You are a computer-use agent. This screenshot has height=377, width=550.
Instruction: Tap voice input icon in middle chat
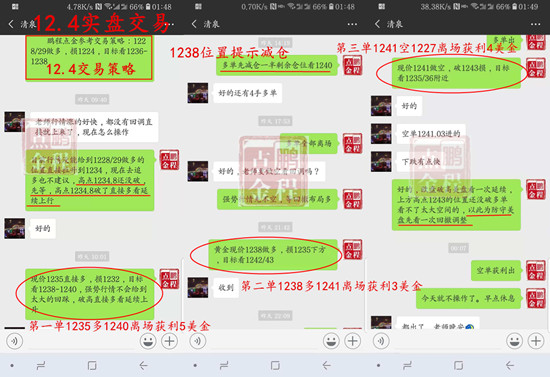198,341
